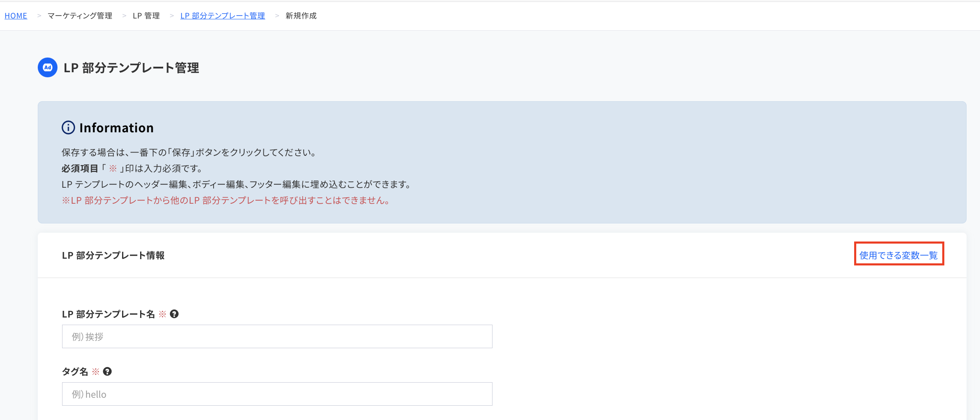Viewport: 980px width, 420px height.
Task: Click the LP テンプレートのヘッダー編集 description line
Action: point(237,184)
